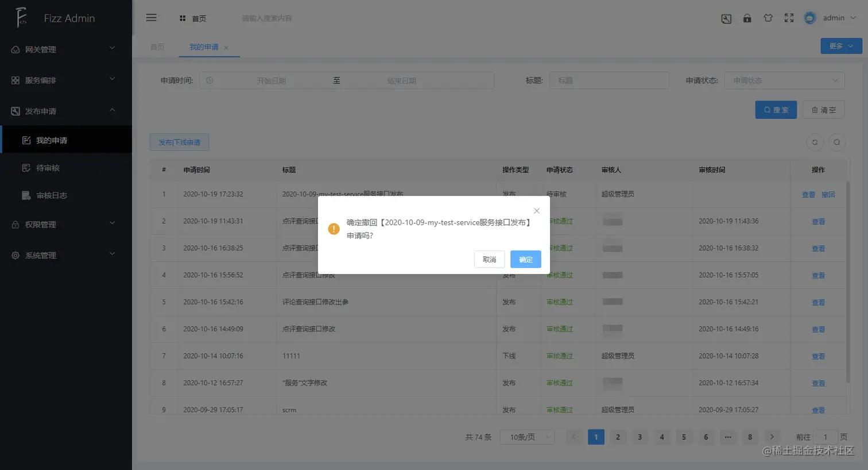Click the table vertical scrollbar
Screen dimensions: 868x470
pos(848,282)
